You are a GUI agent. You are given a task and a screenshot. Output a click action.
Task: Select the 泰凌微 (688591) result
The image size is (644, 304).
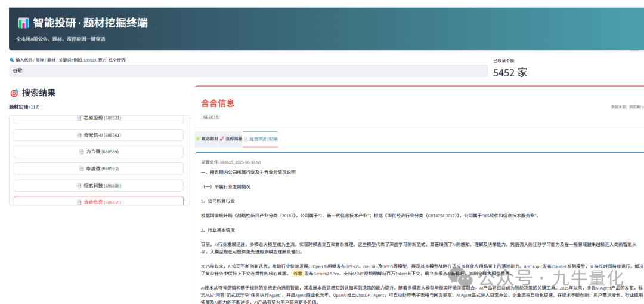pyautogui.click(x=98, y=168)
